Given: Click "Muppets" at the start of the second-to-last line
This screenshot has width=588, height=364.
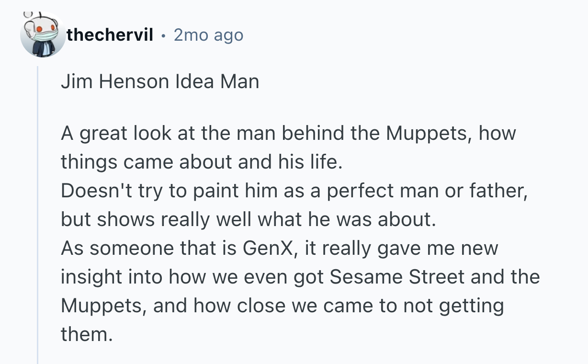Looking at the screenshot, I should (103, 306).
